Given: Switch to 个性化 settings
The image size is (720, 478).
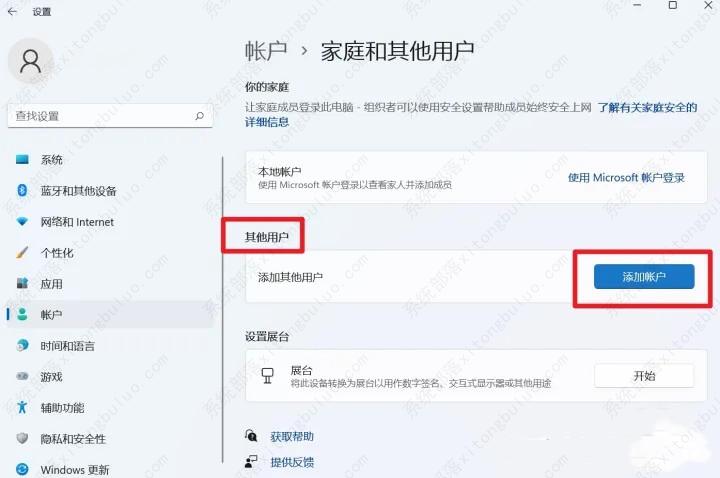Looking at the screenshot, I should 110,253.
